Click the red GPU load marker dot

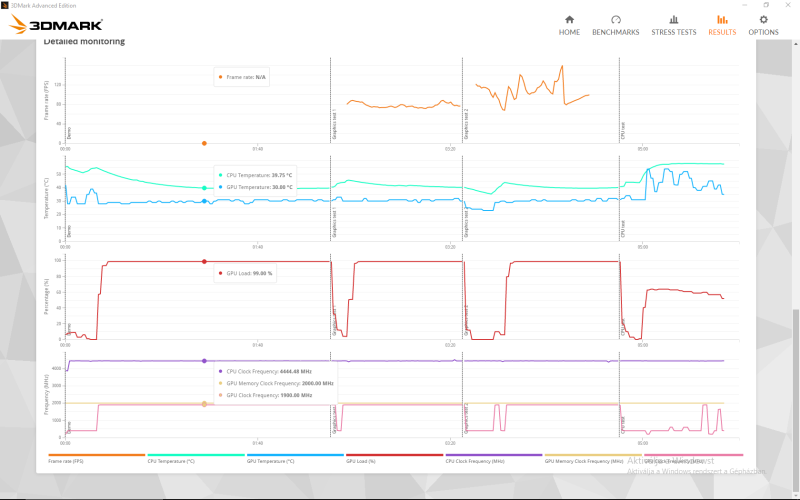click(x=204, y=262)
